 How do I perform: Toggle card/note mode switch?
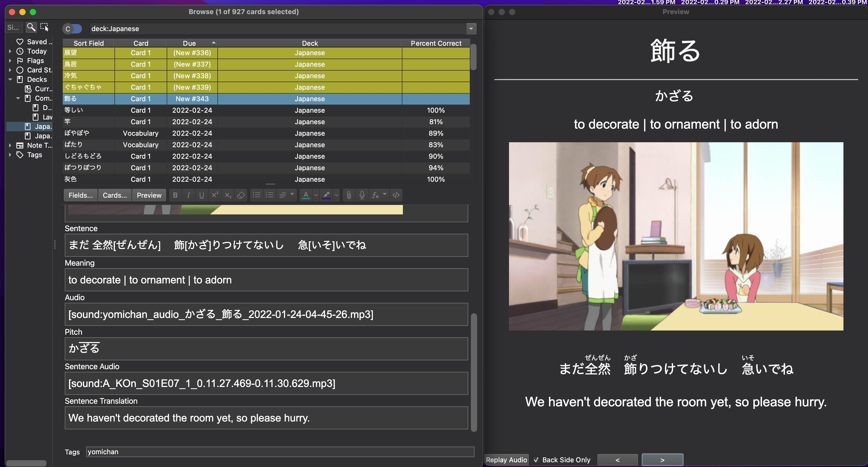[72, 29]
